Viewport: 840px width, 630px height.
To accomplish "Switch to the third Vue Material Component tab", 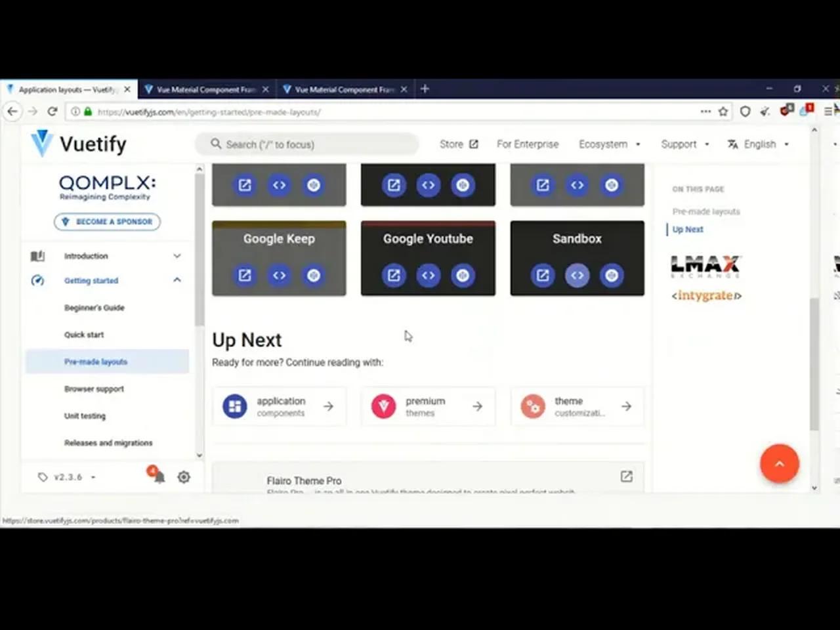I will [345, 89].
